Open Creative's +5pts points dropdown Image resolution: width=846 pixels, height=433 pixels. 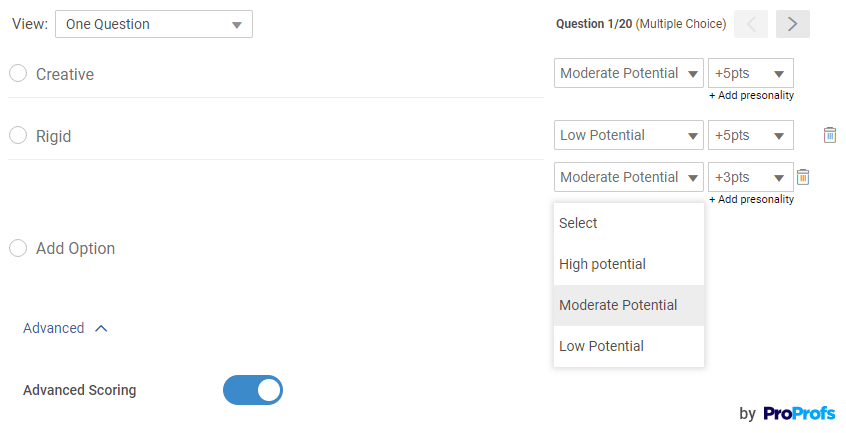click(x=750, y=73)
